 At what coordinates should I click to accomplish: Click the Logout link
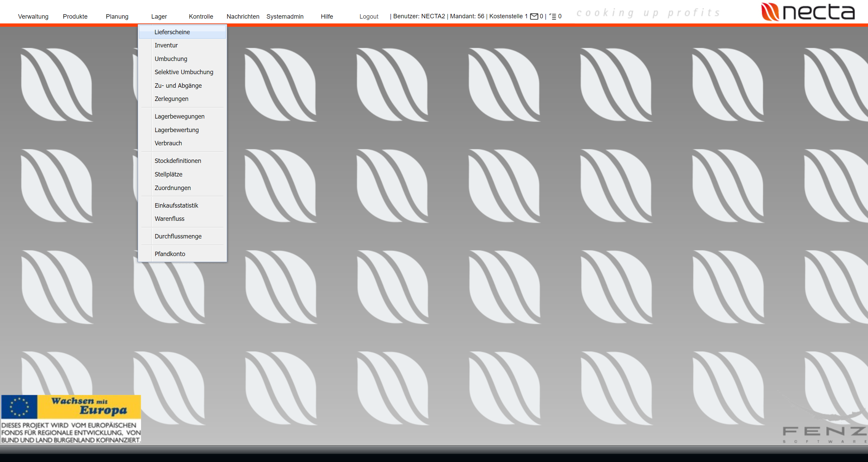point(369,17)
